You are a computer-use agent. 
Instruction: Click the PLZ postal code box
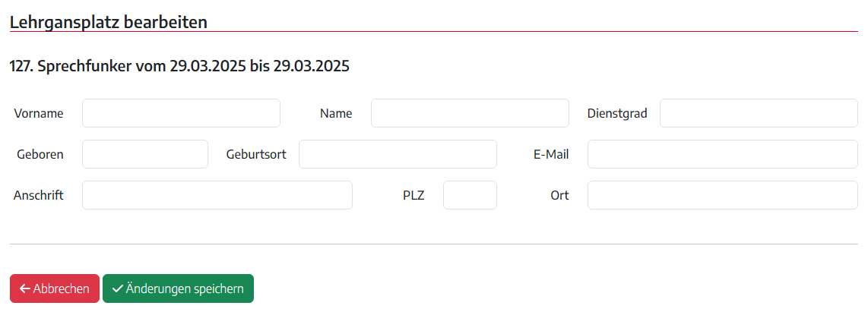coord(470,195)
